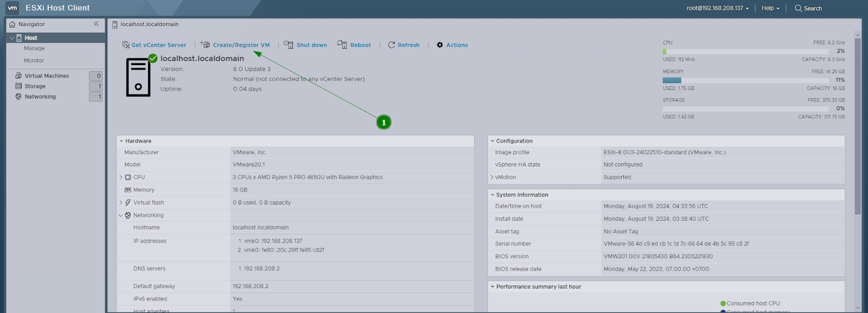Select Monitor under Host

tap(34, 61)
